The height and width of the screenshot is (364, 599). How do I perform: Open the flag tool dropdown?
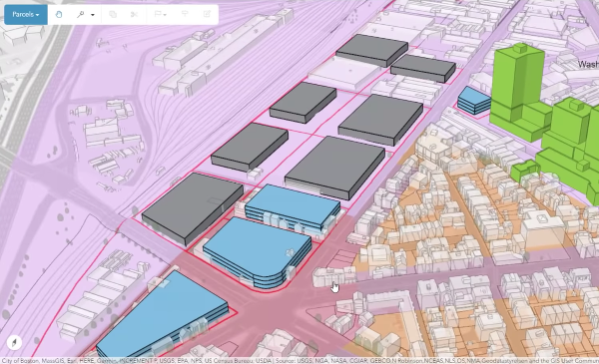pos(160,15)
